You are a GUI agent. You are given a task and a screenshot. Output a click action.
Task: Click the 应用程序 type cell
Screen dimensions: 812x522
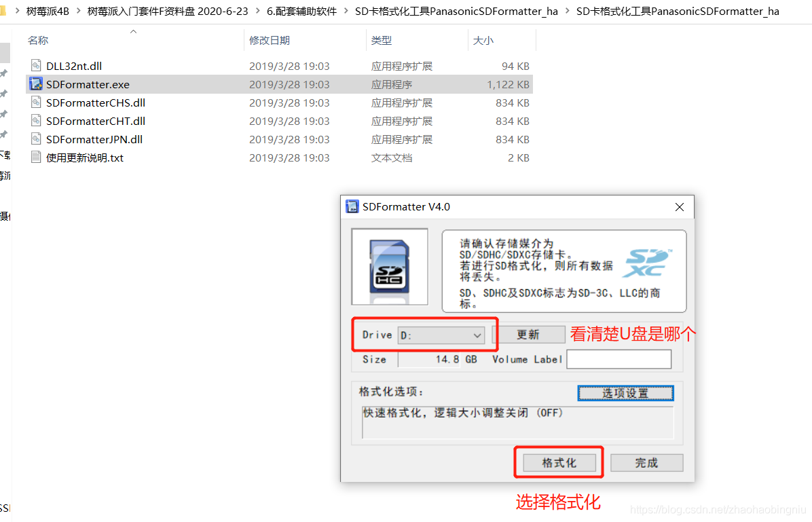[392, 84]
